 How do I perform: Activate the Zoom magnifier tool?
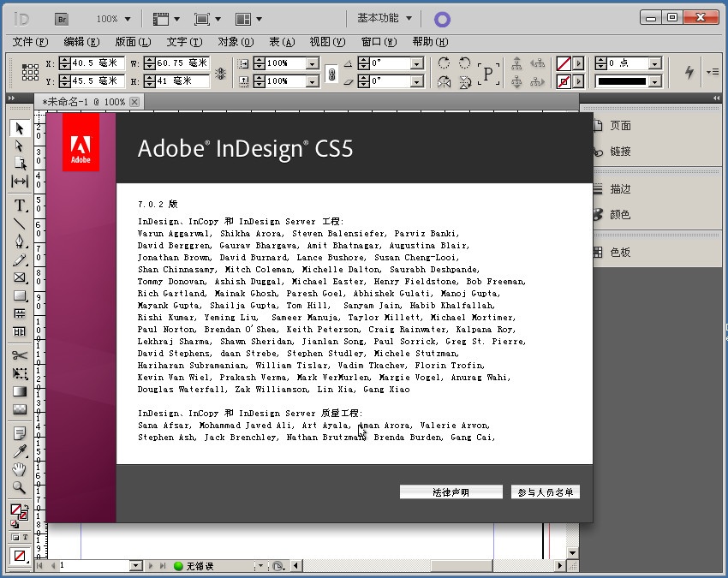coord(20,488)
